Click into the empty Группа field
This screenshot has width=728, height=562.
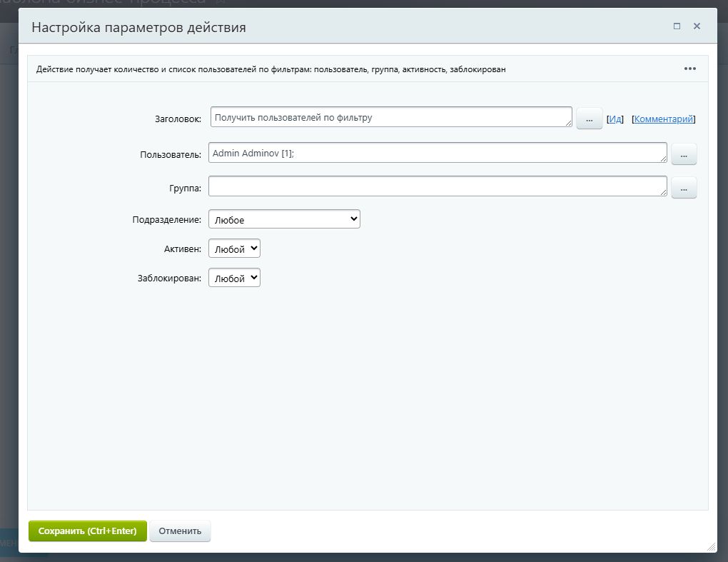click(x=437, y=186)
